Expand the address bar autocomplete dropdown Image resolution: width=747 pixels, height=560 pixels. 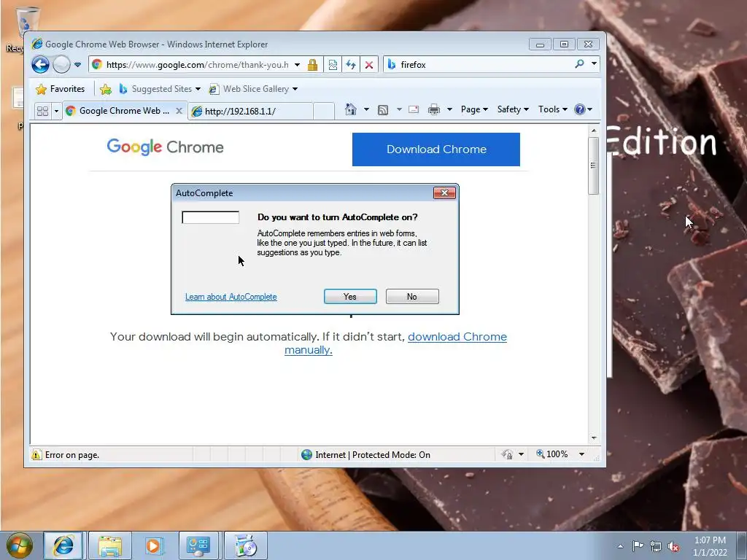coord(297,65)
